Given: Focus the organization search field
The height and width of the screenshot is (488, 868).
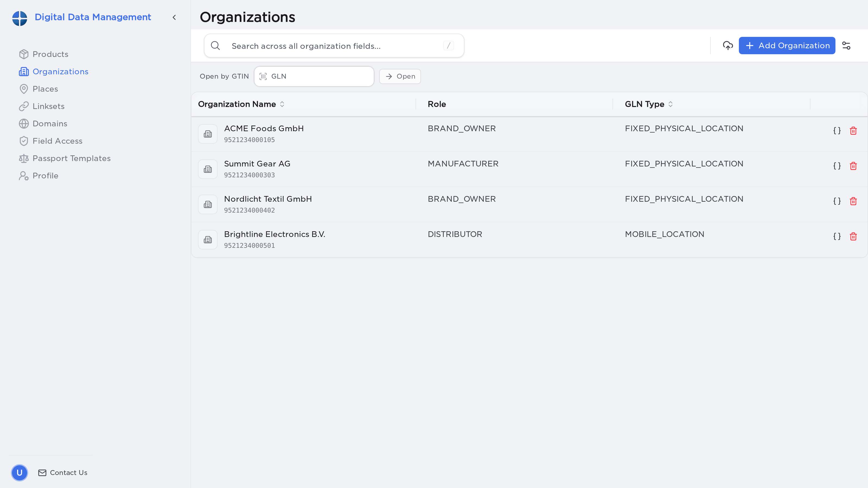Looking at the screenshot, I should click(x=334, y=46).
